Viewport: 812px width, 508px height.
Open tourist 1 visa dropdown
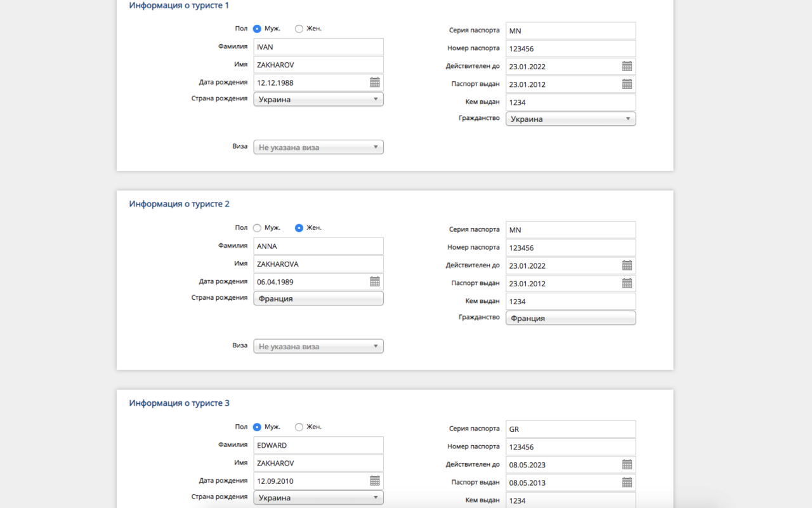point(318,147)
